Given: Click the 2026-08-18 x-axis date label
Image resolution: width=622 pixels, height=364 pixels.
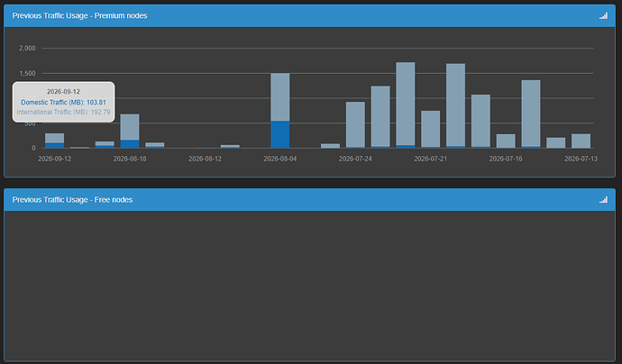Looking at the screenshot, I should click(x=130, y=159).
